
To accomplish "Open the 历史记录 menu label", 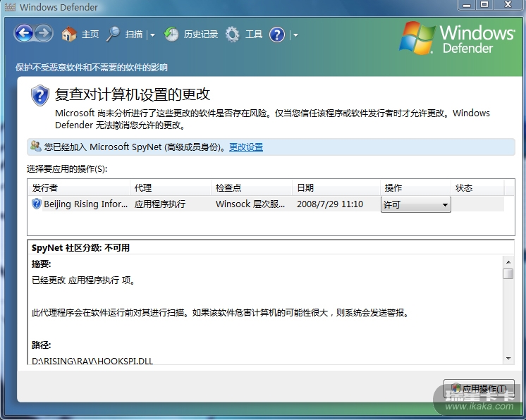I will 201,35.
